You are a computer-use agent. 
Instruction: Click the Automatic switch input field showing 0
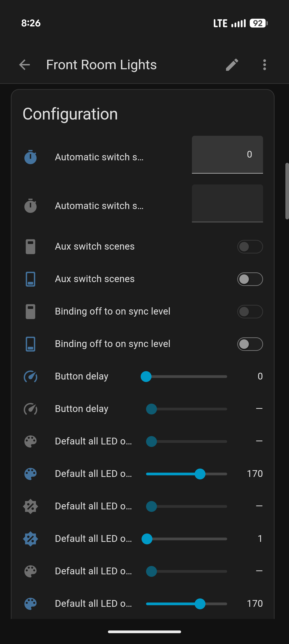coord(227,154)
